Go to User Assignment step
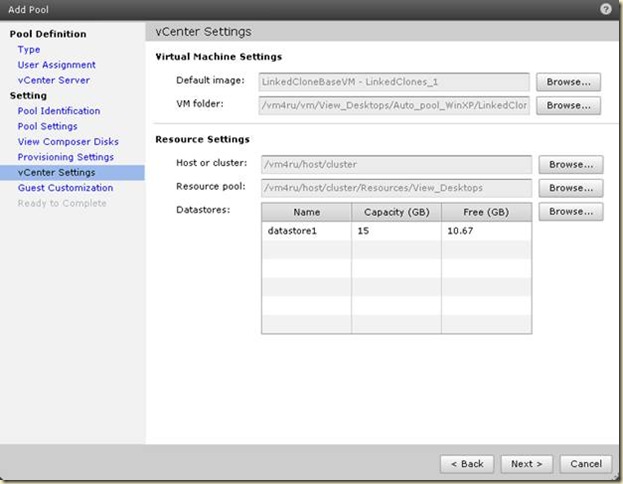623x484 pixels. pos(57,65)
